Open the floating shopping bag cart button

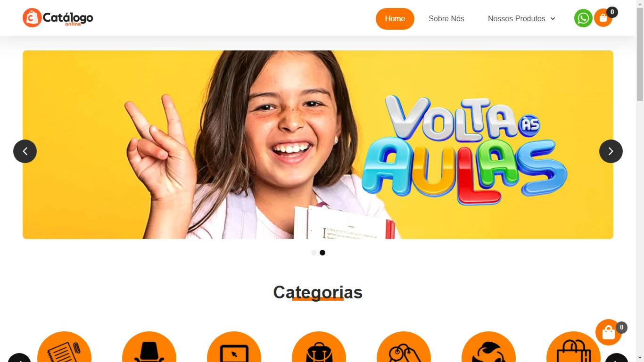608,332
